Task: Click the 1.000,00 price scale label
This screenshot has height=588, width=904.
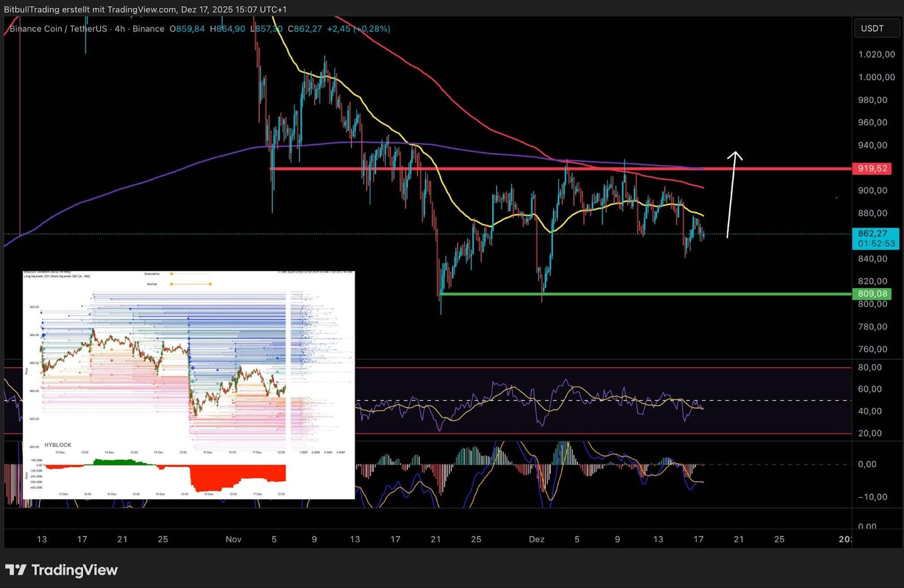Action: tap(876, 77)
